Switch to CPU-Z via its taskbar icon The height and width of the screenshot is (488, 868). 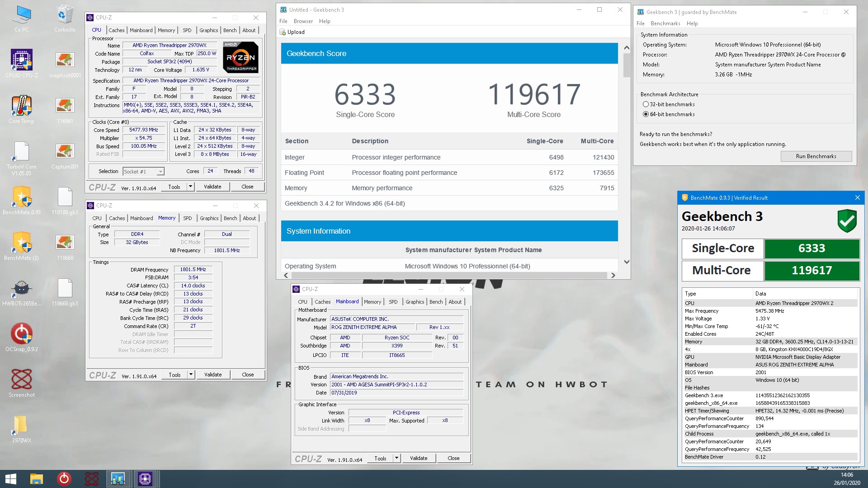coord(145,479)
